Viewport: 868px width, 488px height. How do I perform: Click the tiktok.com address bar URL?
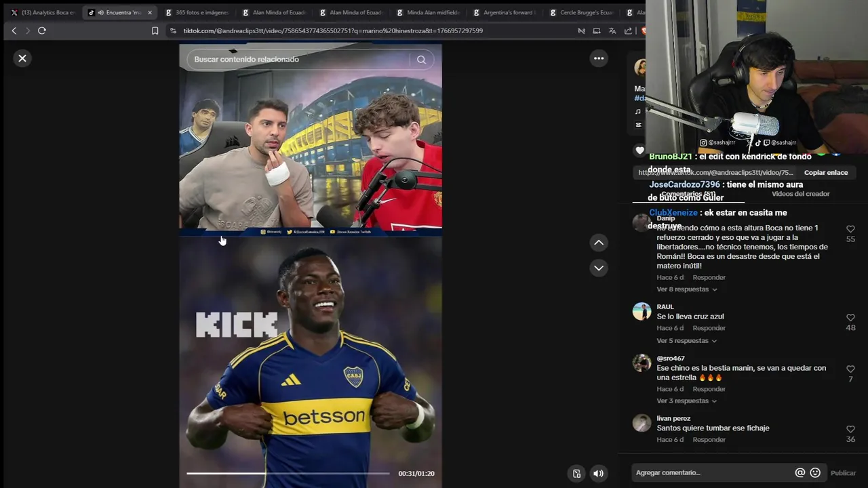coord(333,30)
